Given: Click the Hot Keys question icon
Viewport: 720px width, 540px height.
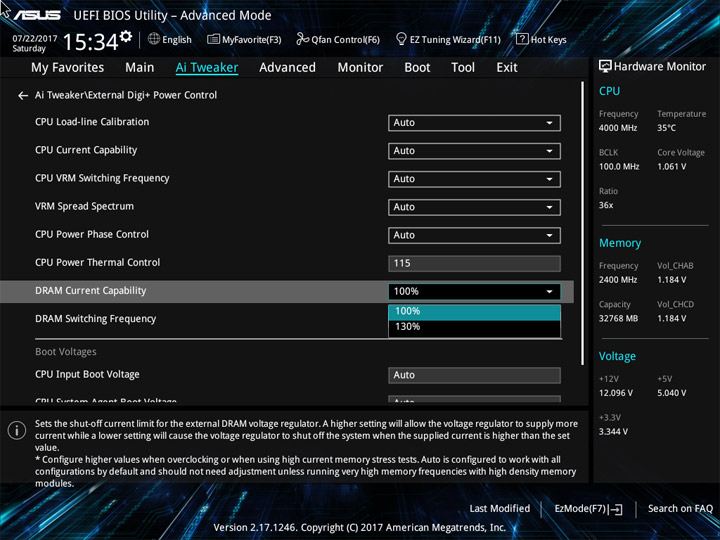Looking at the screenshot, I should click(522, 39).
